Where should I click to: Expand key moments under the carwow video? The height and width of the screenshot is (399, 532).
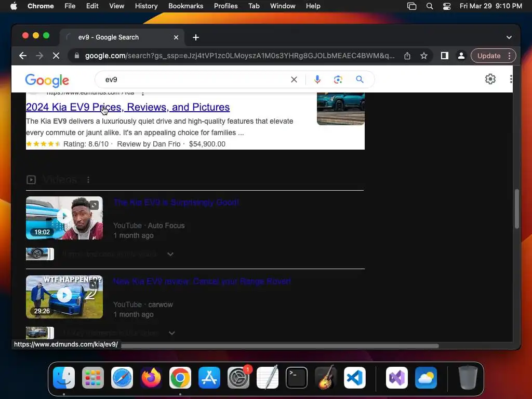pyautogui.click(x=171, y=333)
